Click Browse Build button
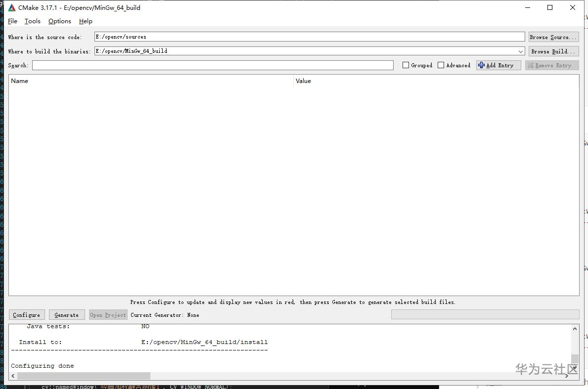This screenshot has width=588, height=389. point(553,51)
